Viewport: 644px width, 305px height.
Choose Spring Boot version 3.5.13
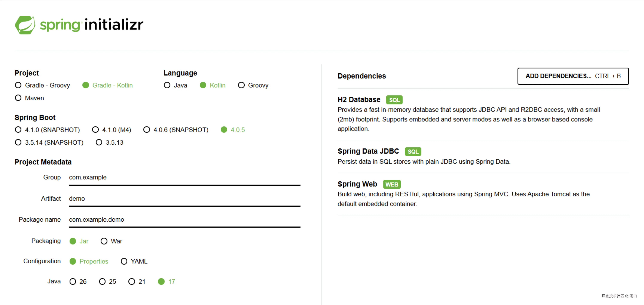pyautogui.click(x=99, y=142)
